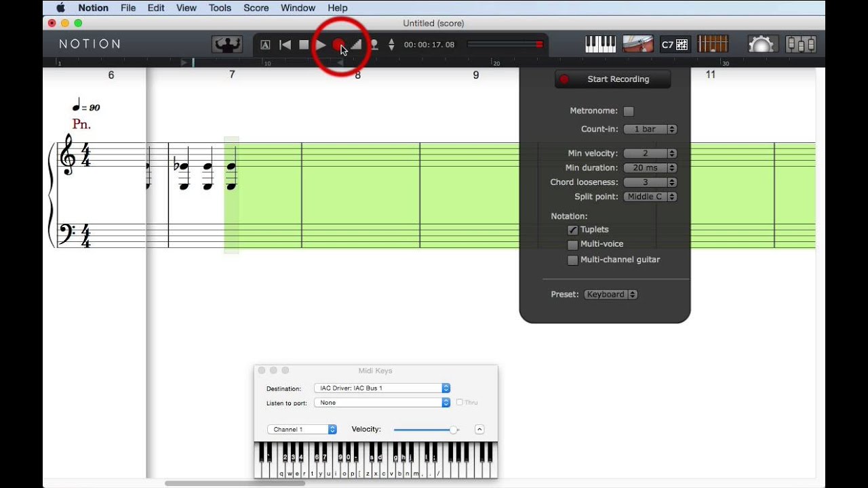The width and height of the screenshot is (868, 488).
Task: Open the Edit menu
Action: pyautogui.click(x=156, y=8)
